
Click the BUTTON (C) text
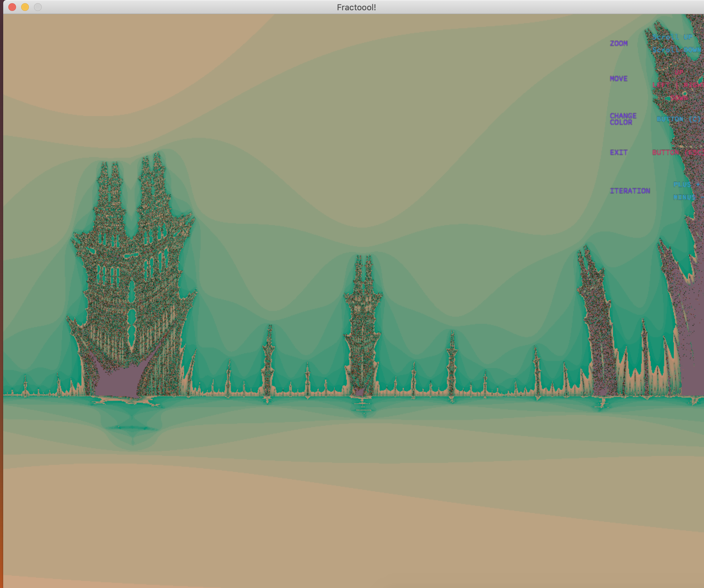click(x=678, y=119)
